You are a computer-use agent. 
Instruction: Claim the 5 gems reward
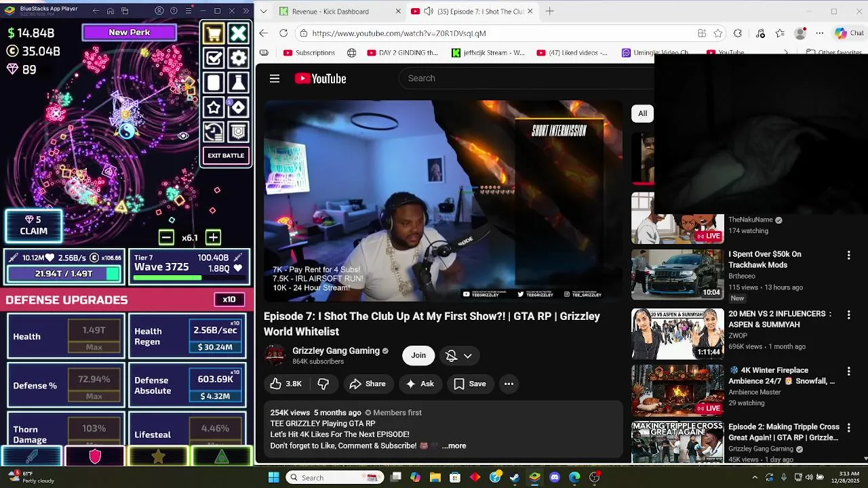[x=33, y=226]
